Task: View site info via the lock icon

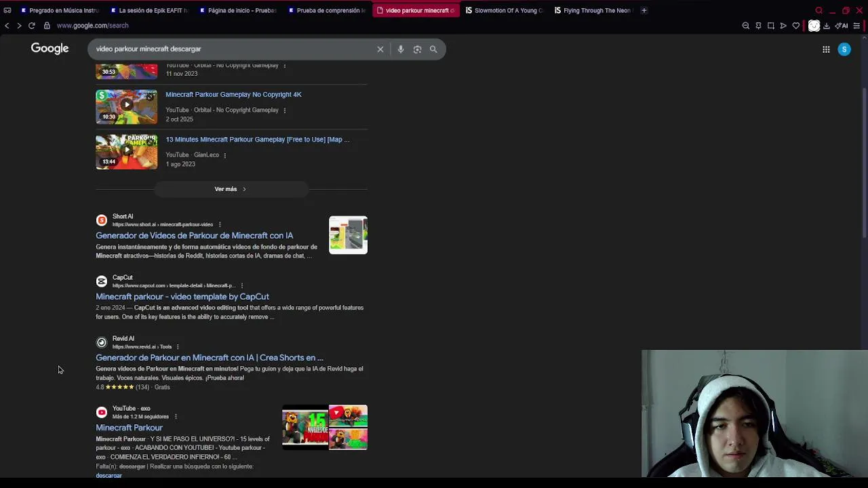Action: [x=47, y=26]
